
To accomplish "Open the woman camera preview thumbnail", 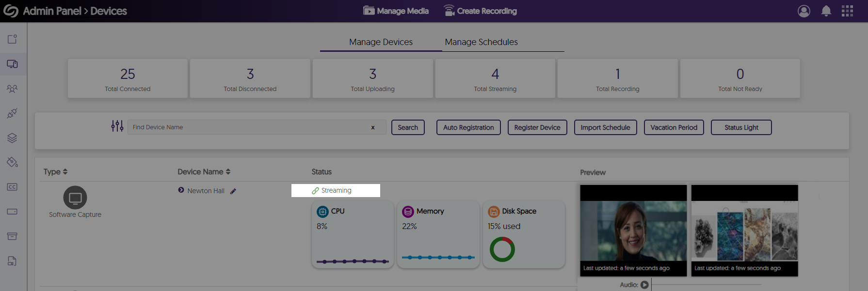I will 633,230.
